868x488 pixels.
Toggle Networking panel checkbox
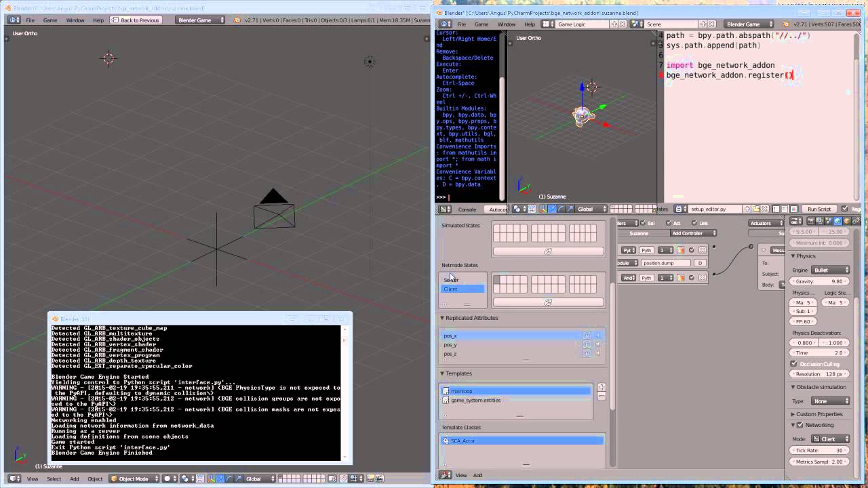800,425
